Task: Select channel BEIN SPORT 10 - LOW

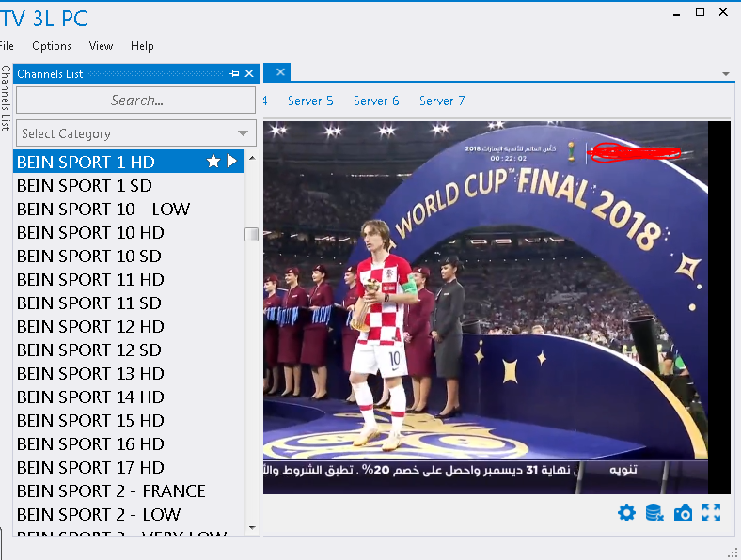Action: coord(128,210)
